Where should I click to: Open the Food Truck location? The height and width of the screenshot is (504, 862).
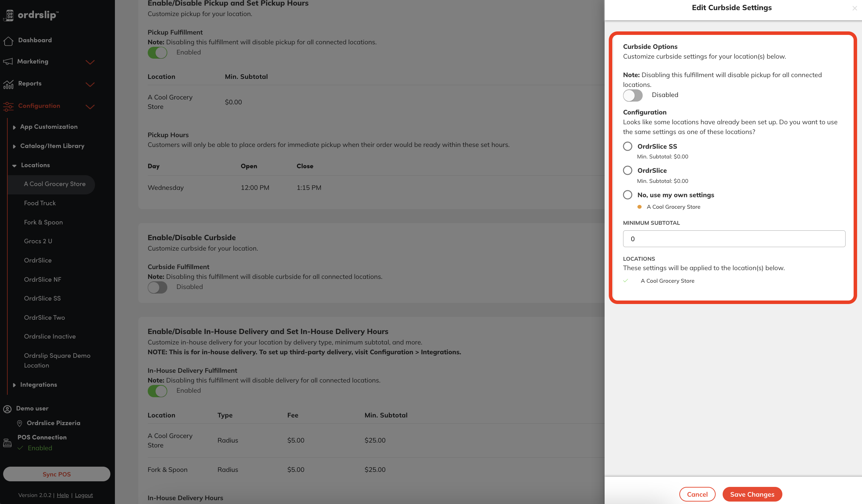(40, 203)
